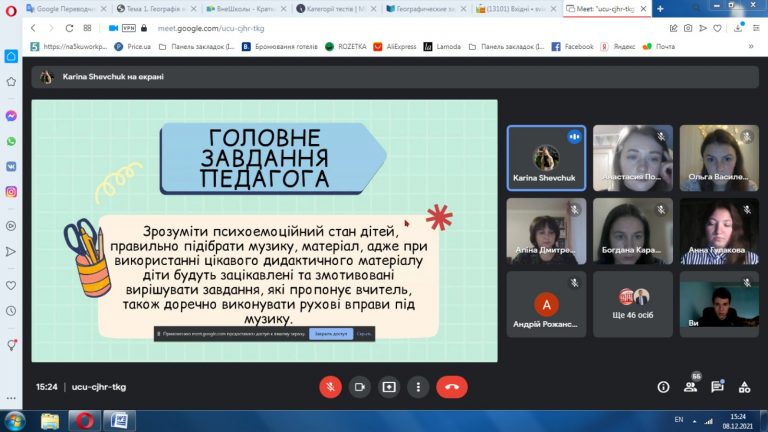Click the Ще 46 осіб participants tile
768x432 pixels.
coord(632,304)
